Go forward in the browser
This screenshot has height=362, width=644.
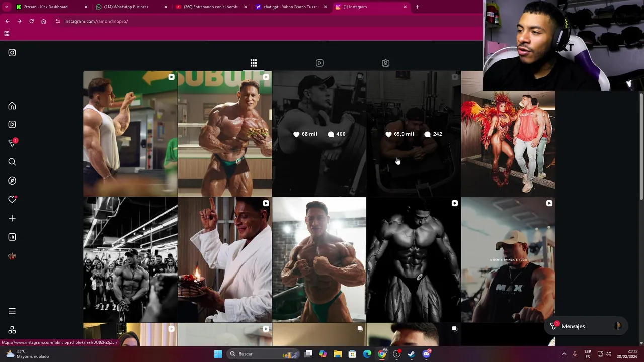19,21
